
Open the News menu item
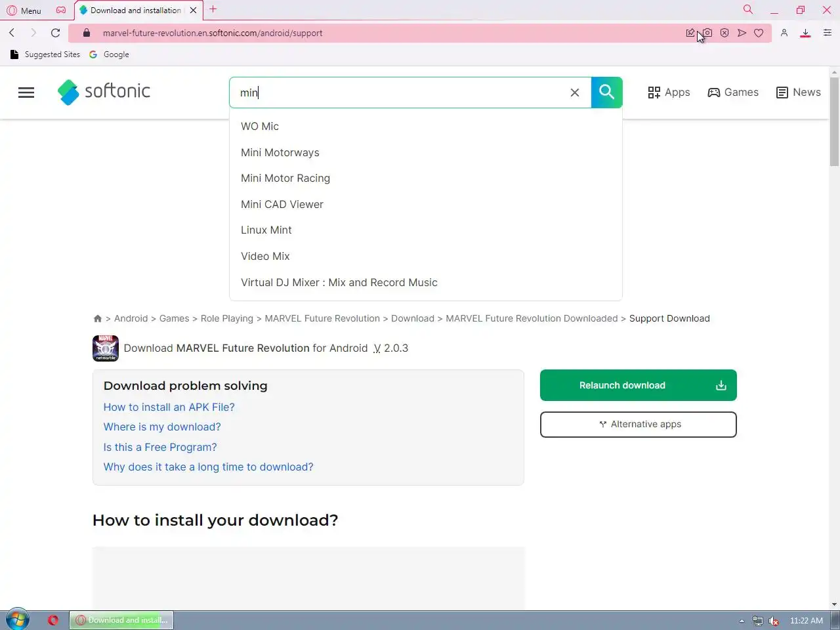pos(798,93)
